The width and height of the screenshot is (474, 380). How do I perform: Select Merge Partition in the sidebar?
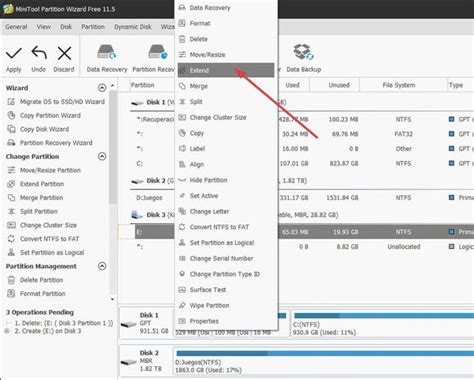[x=35, y=198]
